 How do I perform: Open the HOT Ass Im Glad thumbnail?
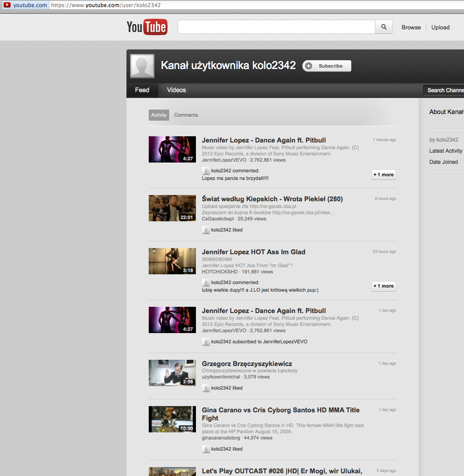pyautogui.click(x=172, y=261)
